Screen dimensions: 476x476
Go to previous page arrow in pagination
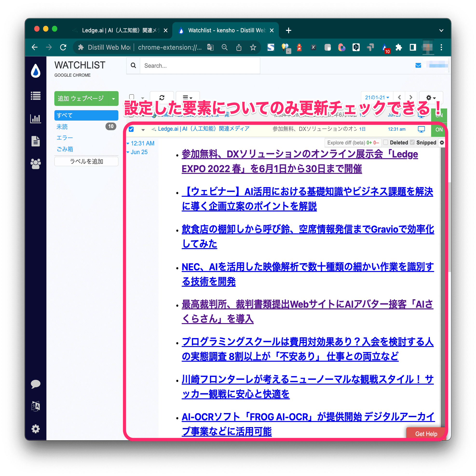coord(399,97)
